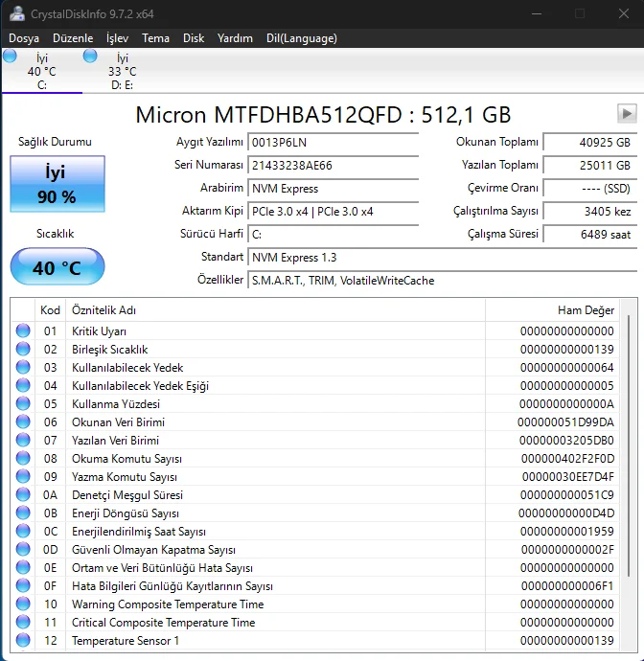Click status orb for Enerji Döngüsü Sayısı

tap(23, 513)
